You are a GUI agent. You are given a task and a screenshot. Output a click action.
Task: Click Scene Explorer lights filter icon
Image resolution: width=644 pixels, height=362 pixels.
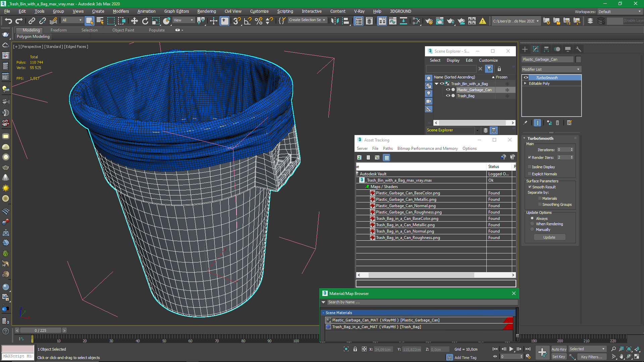[429, 94]
